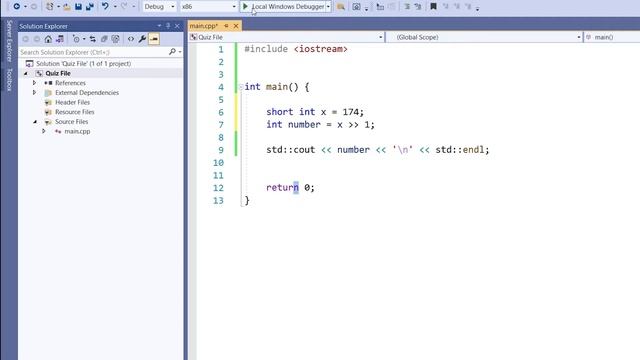Screen dimensions: 640x360
Task: Sync with Active Document icon
Action: [93, 39]
